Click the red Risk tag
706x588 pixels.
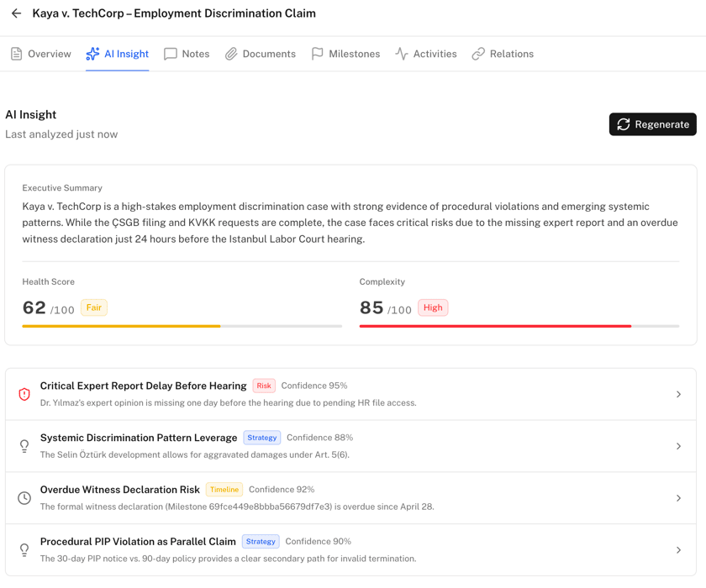(x=264, y=386)
